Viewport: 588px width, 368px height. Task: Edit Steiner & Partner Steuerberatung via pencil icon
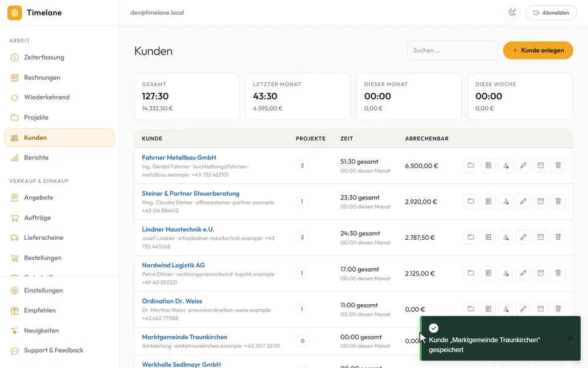523,201
